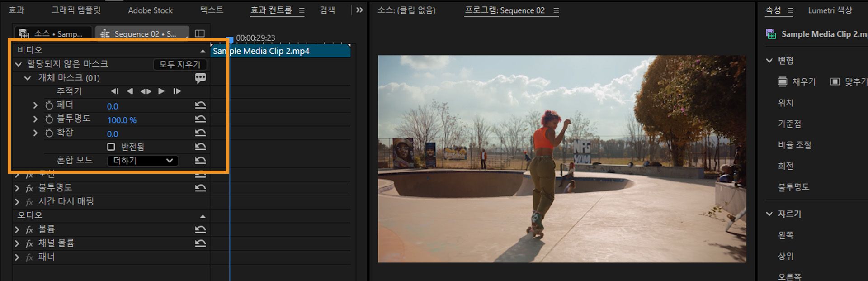Toggle fx for 시간 다시 매핑
This screenshot has width=868, height=281.
coord(30,202)
